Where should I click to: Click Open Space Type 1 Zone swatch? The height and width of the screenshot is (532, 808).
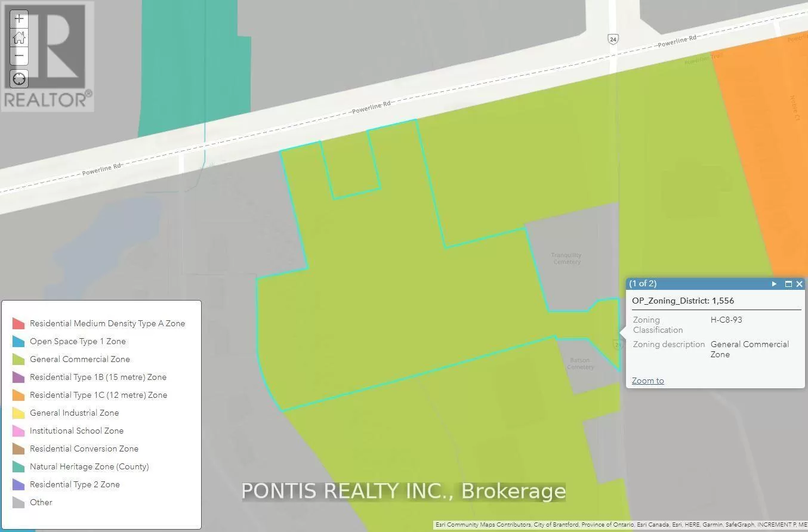click(18, 341)
